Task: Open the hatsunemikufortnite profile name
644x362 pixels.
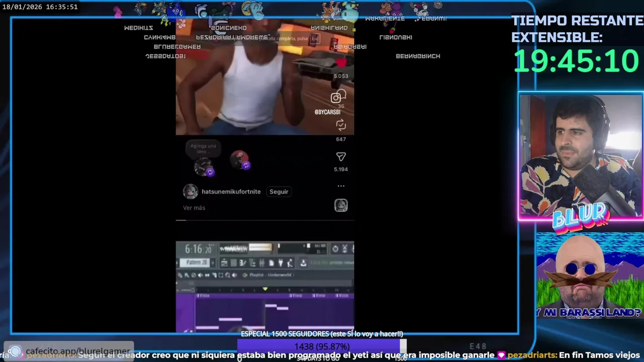Action: (x=231, y=192)
